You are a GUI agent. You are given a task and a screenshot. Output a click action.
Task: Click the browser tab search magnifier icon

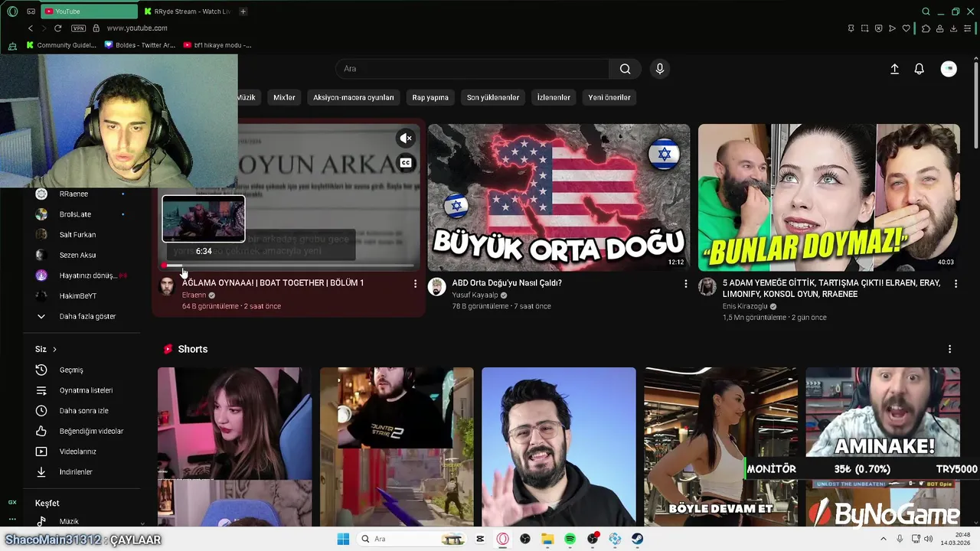[926, 11]
